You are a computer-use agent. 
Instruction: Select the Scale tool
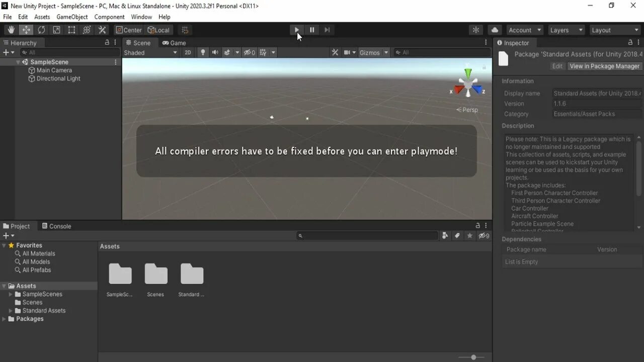[x=56, y=30]
